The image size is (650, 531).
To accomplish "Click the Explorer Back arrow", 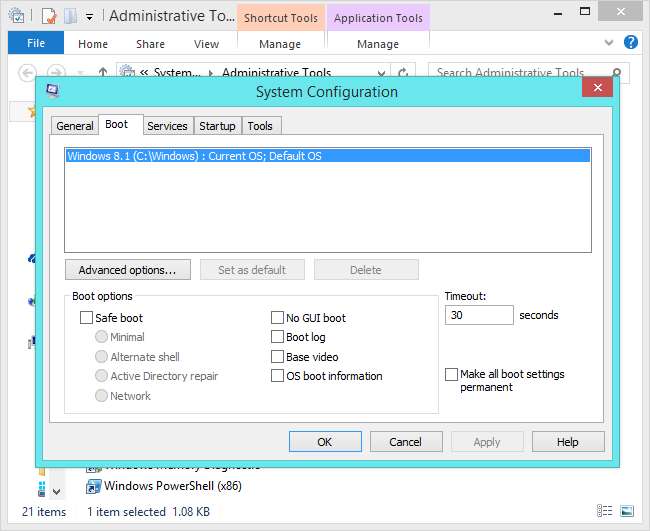I will point(27,73).
